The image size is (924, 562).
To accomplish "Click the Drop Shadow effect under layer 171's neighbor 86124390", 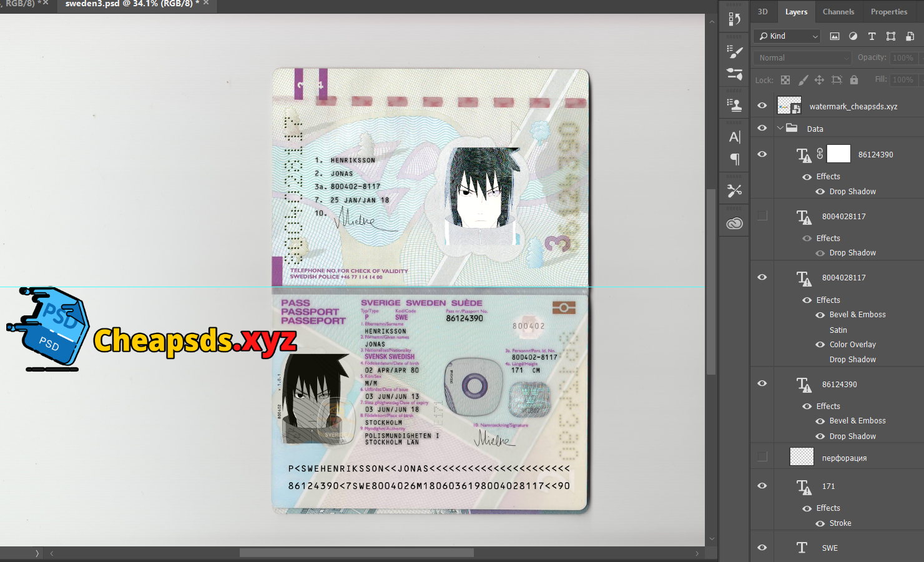I will pyautogui.click(x=852, y=436).
